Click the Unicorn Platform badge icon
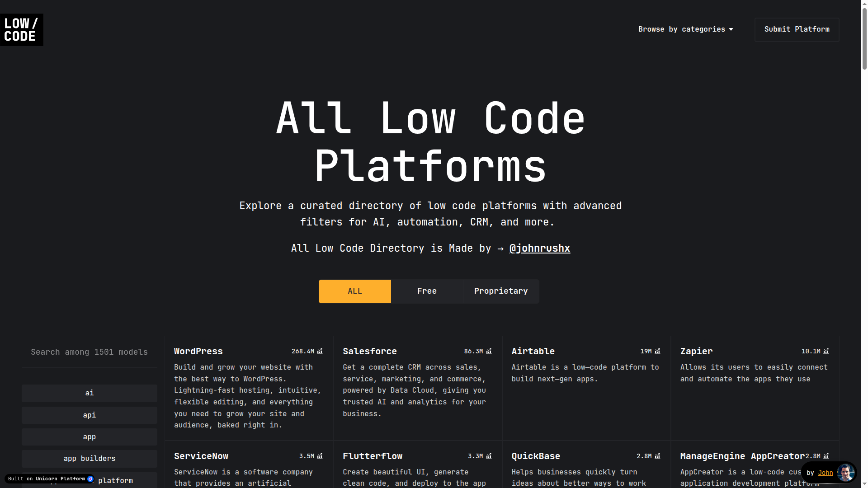 90,479
